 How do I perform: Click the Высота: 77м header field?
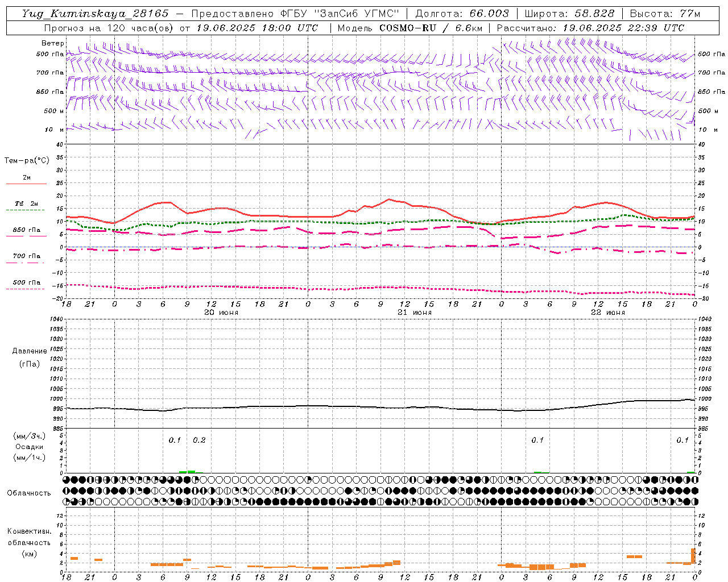point(665,14)
